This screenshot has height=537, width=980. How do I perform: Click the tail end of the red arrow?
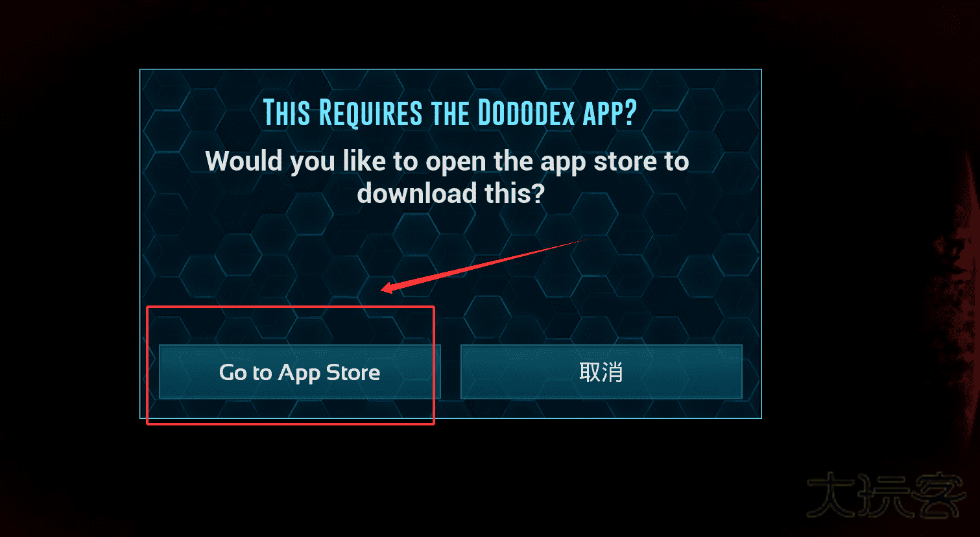582,241
